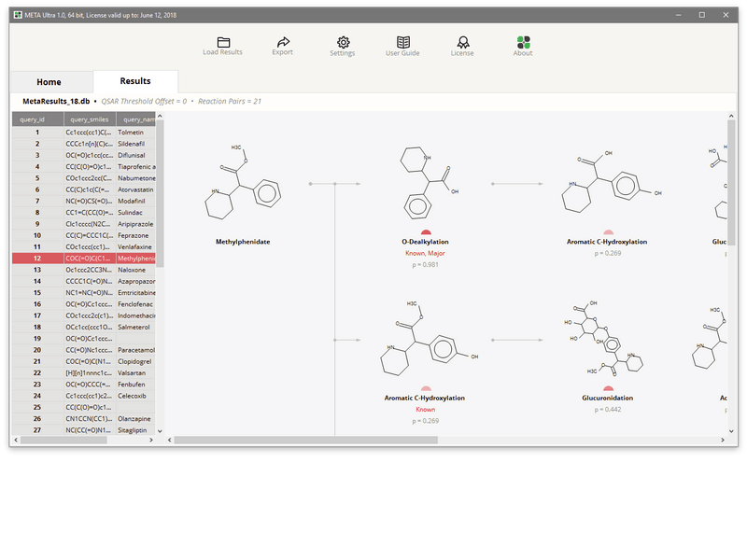Image resolution: width=747 pixels, height=560 pixels.
Task: Click the table's horizontal scrollbar right arrow
Action: click(151, 440)
